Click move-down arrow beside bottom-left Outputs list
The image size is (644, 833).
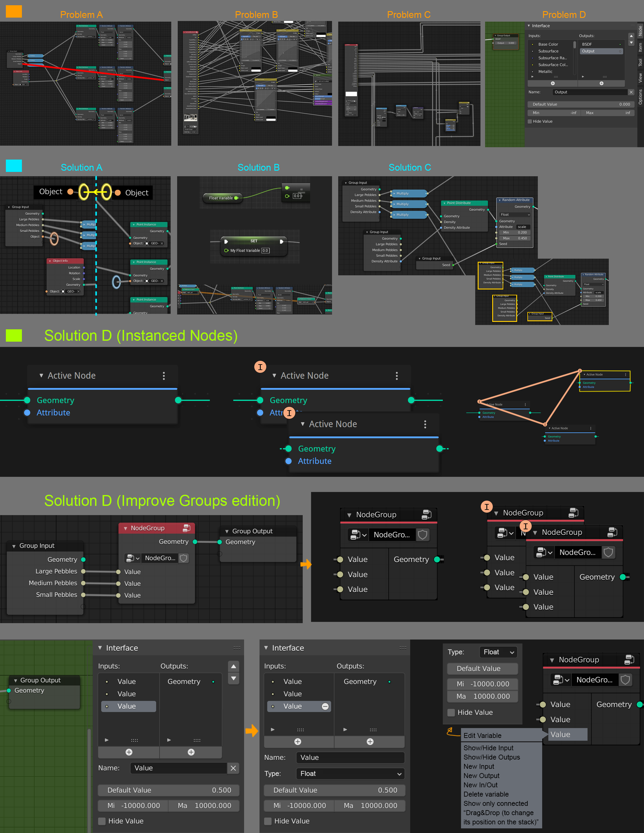(x=233, y=678)
